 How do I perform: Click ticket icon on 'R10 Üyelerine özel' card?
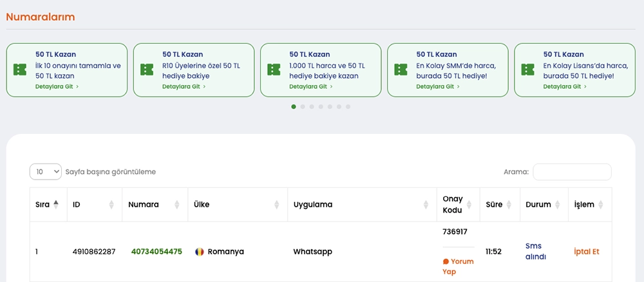(x=147, y=70)
